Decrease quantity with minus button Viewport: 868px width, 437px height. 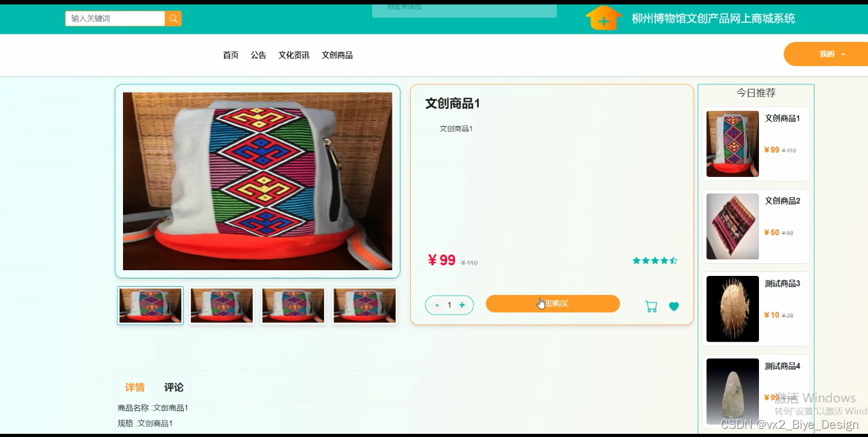point(437,305)
